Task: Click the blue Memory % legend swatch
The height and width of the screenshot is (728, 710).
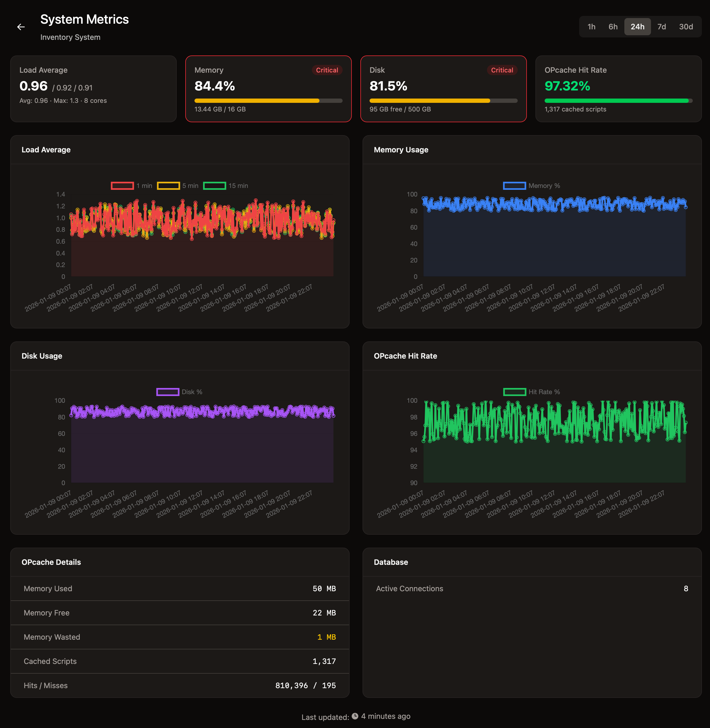Action: point(515,185)
